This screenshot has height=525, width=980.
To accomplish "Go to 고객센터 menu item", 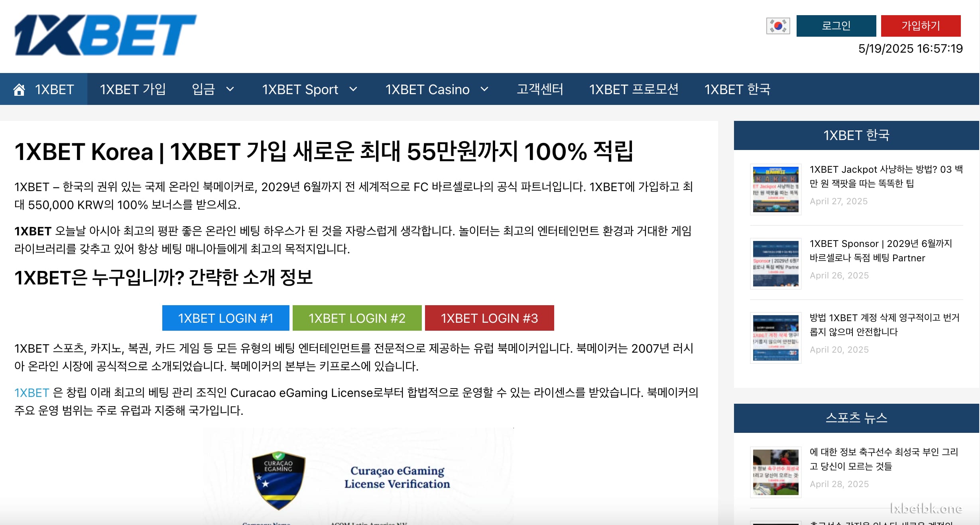I will pos(540,89).
